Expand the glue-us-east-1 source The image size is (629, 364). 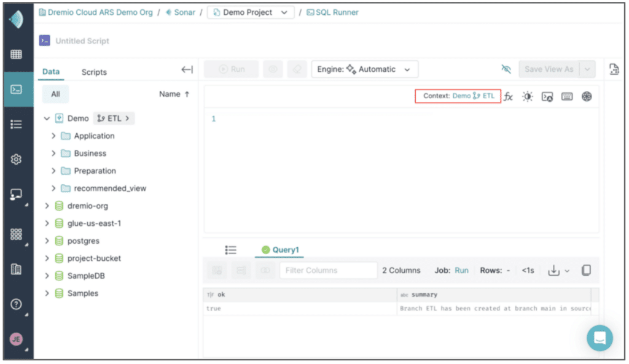pyautogui.click(x=47, y=223)
